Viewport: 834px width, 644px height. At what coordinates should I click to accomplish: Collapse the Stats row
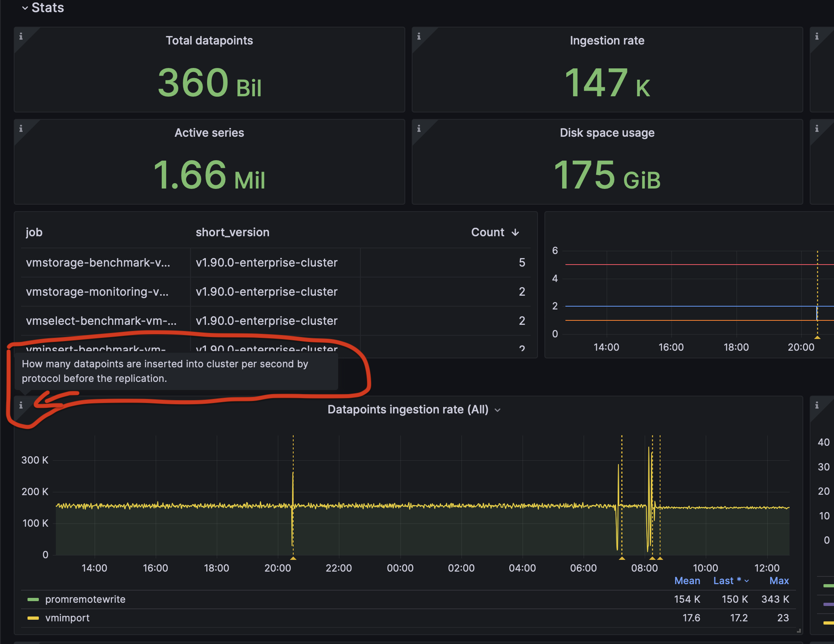[25, 7]
